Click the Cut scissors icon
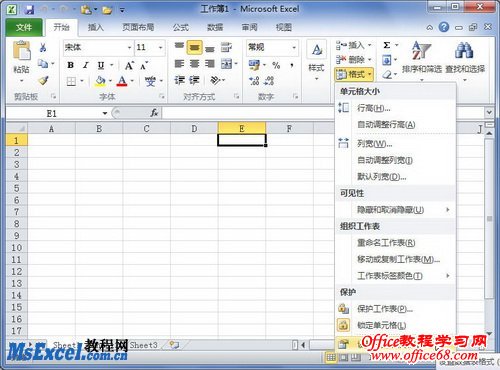This screenshot has height=370, width=500. pos(43,47)
